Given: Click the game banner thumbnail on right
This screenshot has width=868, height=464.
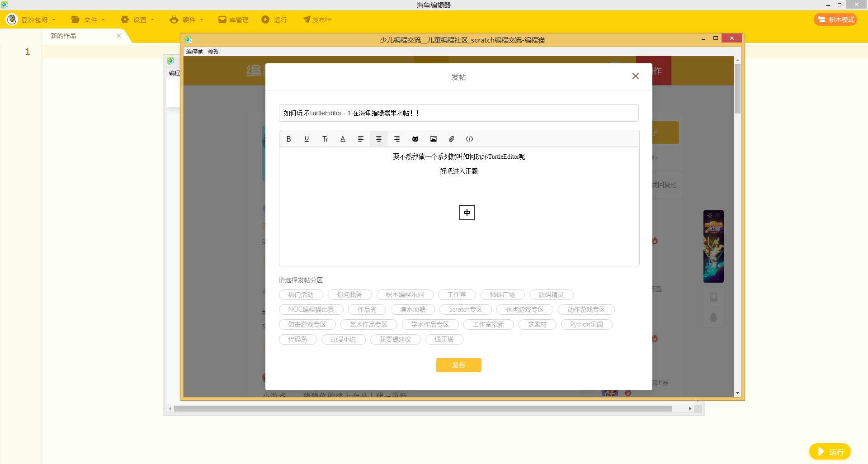Looking at the screenshot, I should (713, 246).
